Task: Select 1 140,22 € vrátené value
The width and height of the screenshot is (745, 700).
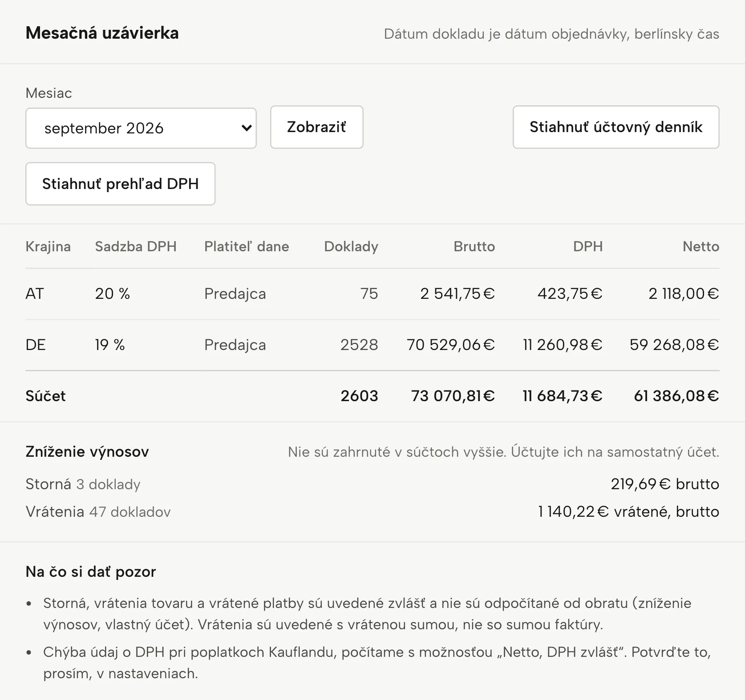Action: pos(628,511)
